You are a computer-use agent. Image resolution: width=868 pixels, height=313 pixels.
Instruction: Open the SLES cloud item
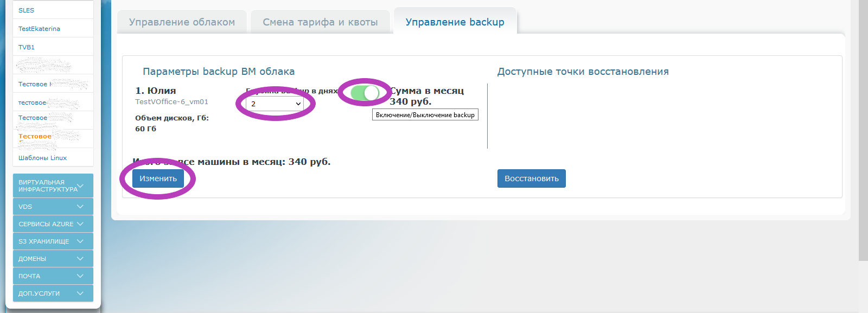(26, 10)
